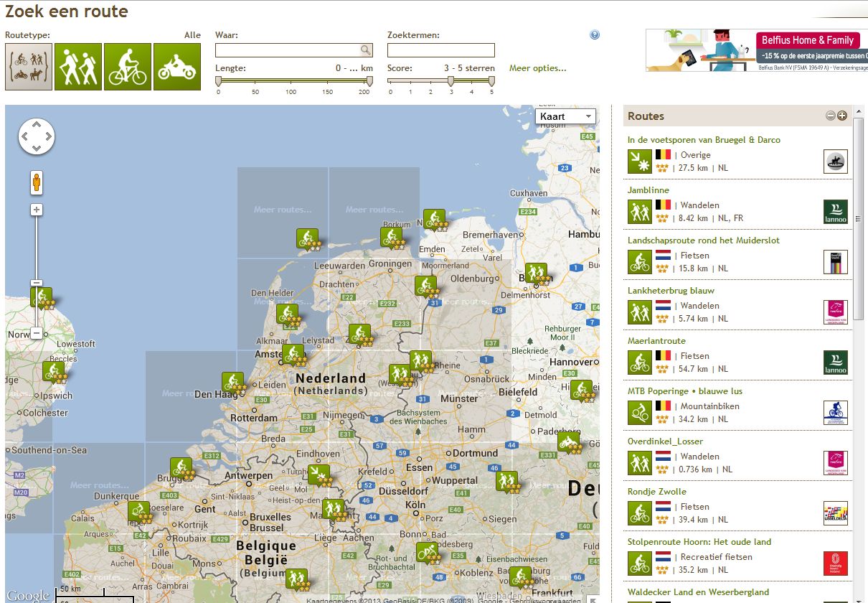This screenshot has height=603, width=868.
Task: Zoom out with the map minus button
Action: click(37, 333)
